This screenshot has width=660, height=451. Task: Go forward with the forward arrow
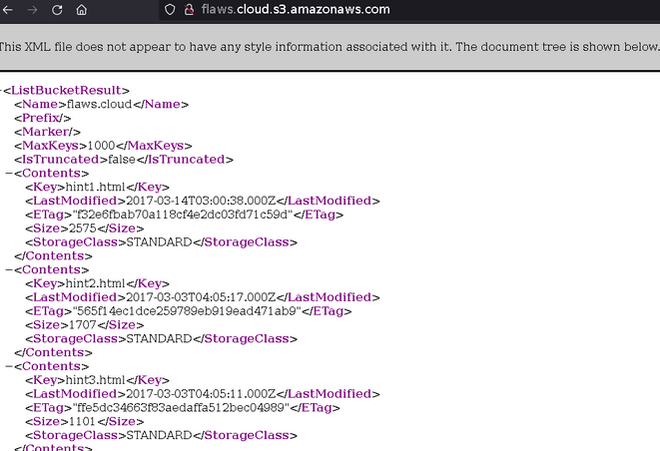(x=32, y=10)
